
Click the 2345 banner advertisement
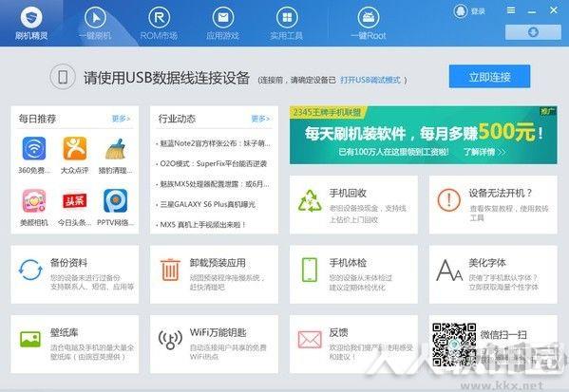[423, 135]
